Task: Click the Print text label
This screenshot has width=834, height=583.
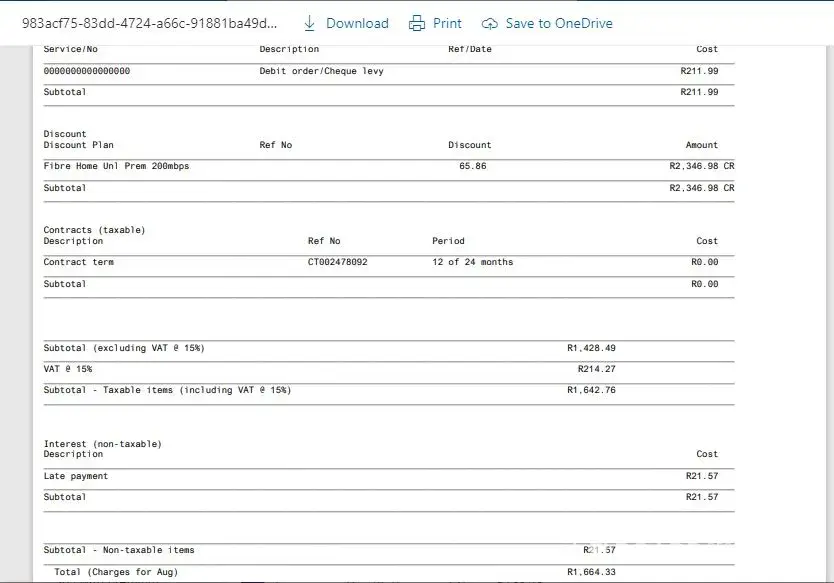Action: (447, 23)
